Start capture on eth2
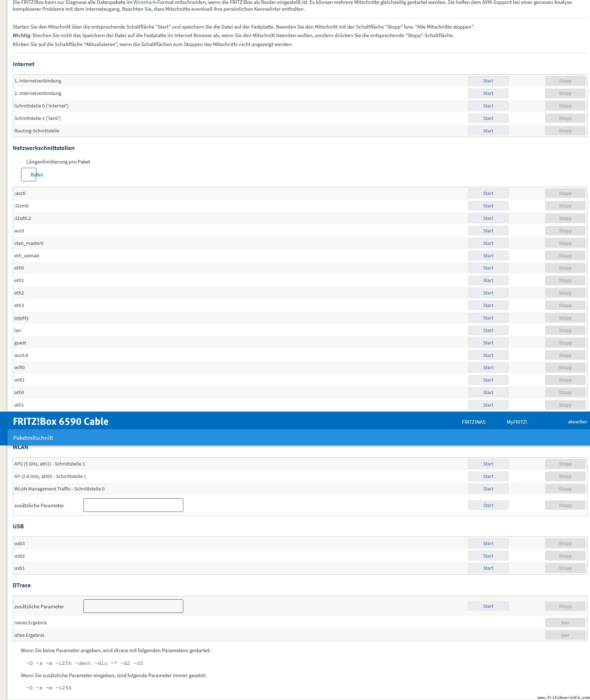This screenshot has height=700, width=590. (x=488, y=293)
